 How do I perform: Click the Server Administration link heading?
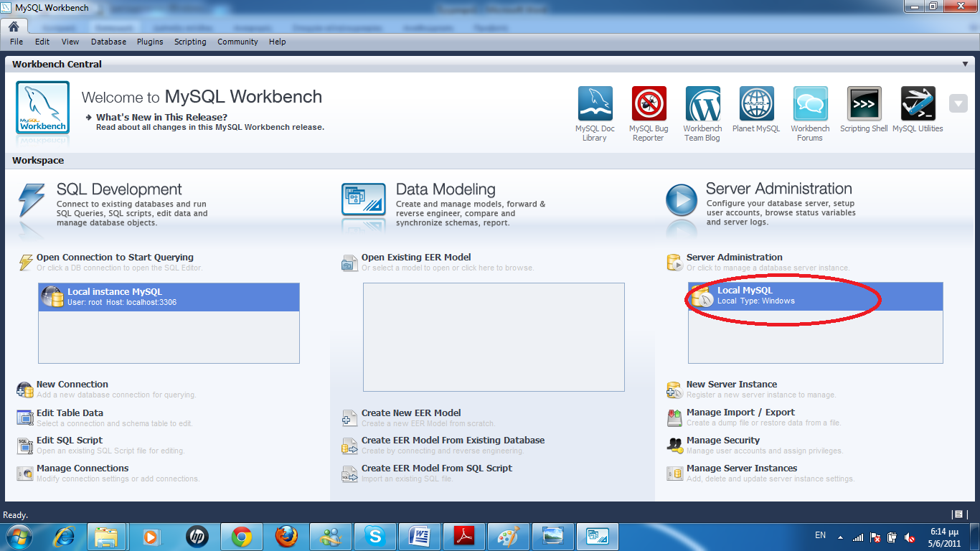click(734, 257)
